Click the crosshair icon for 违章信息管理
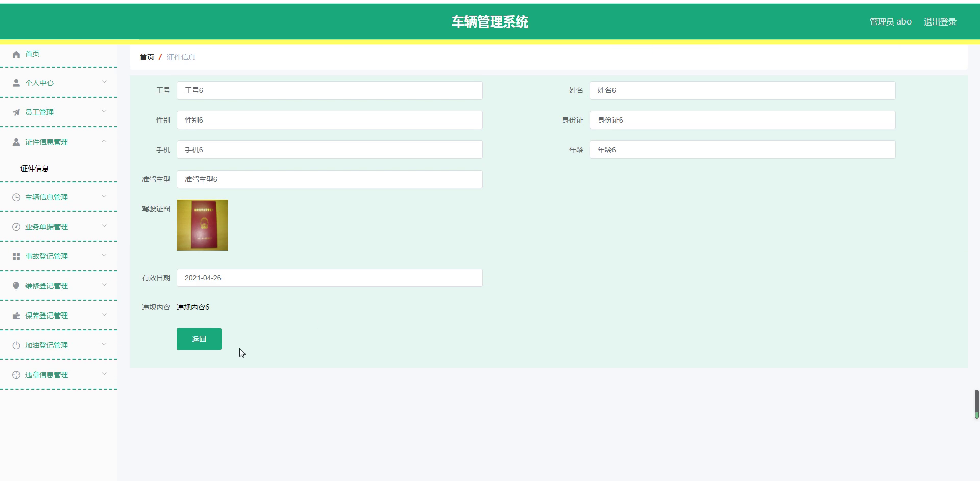This screenshot has height=481, width=980. [x=16, y=375]
